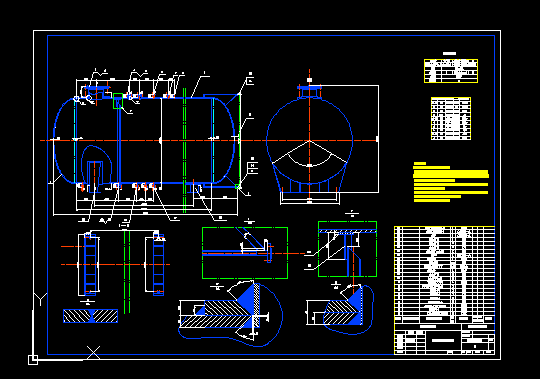This screenshot has height=379, width=540.
Task: Select the hatched butt-weld cross-section detail
Action: (x=91, y=316)
